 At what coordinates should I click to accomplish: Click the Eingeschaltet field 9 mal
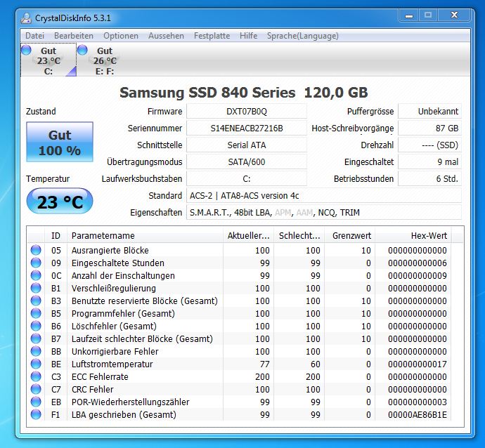point(429,162)
